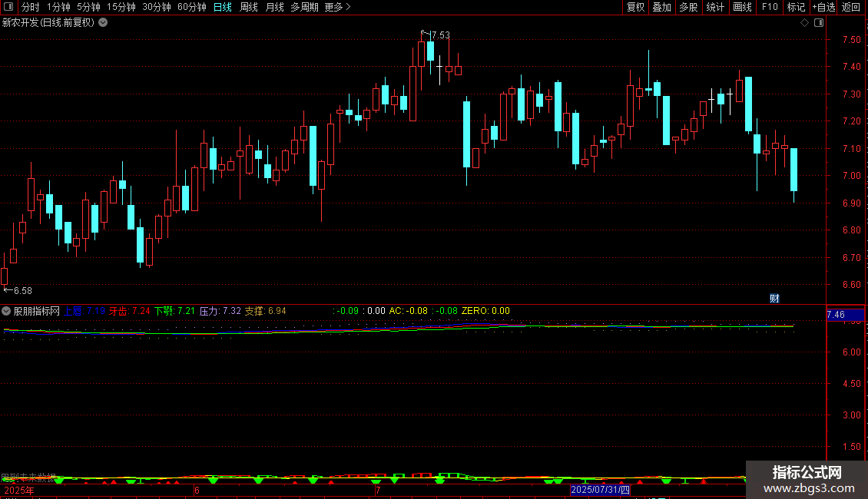Click the 返回 back button
The height and width of the screenshot is (499, 868).
pyautogui.click(x=851, y=7)
